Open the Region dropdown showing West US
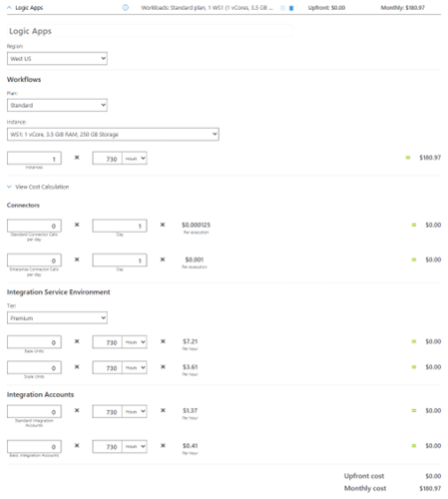Screen dimensions: 448x499 57,59
